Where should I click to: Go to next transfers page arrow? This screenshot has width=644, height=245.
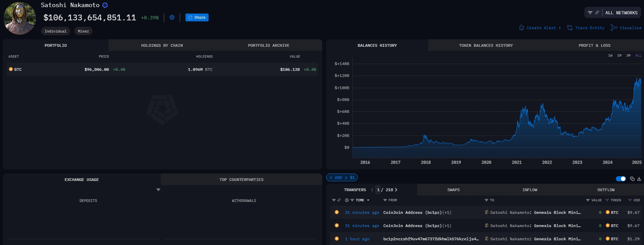(x=396, y=190)
